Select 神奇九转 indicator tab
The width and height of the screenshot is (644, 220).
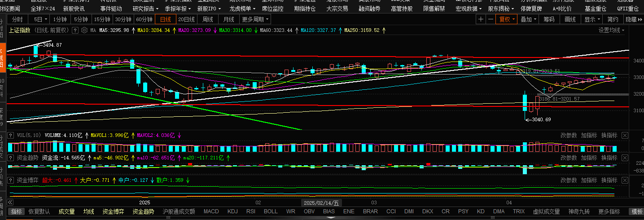pos(579,211)
